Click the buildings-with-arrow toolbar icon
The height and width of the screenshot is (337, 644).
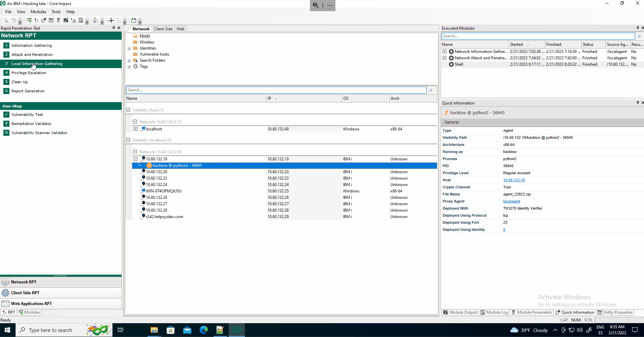(x=51, y=20)
